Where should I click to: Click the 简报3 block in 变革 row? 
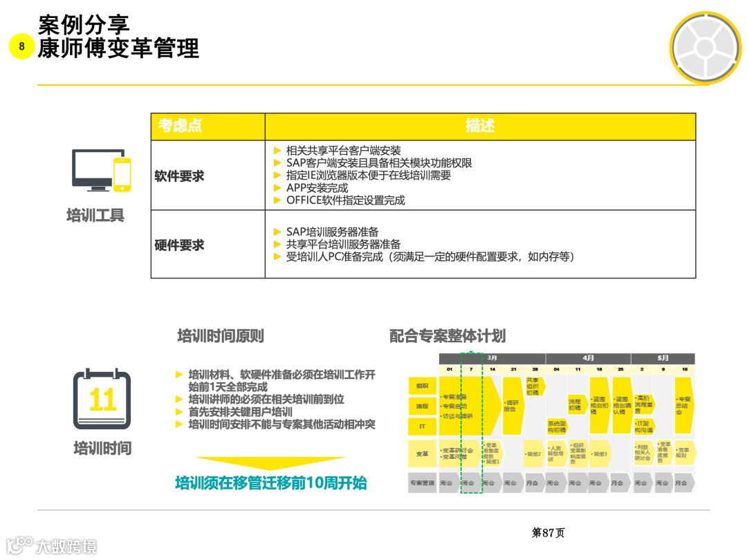coord(600,454)
